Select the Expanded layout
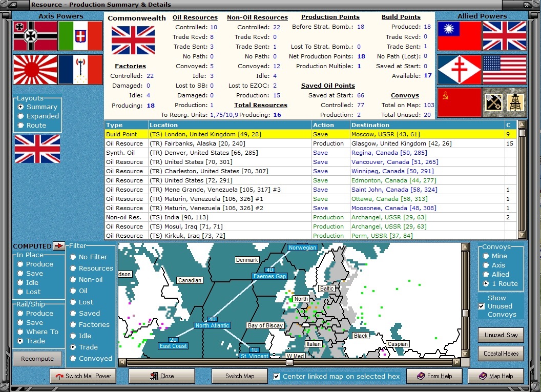The image size is (541, 392). pos(38,116)
